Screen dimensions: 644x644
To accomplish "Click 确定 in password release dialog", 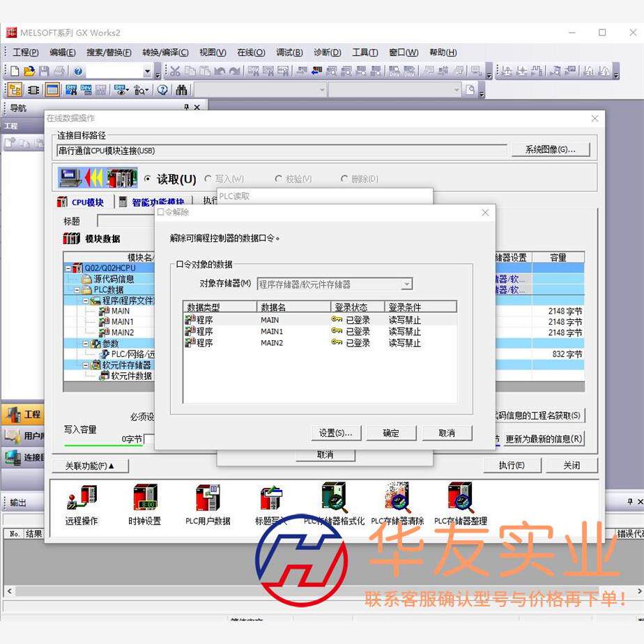I will (391, 433).
